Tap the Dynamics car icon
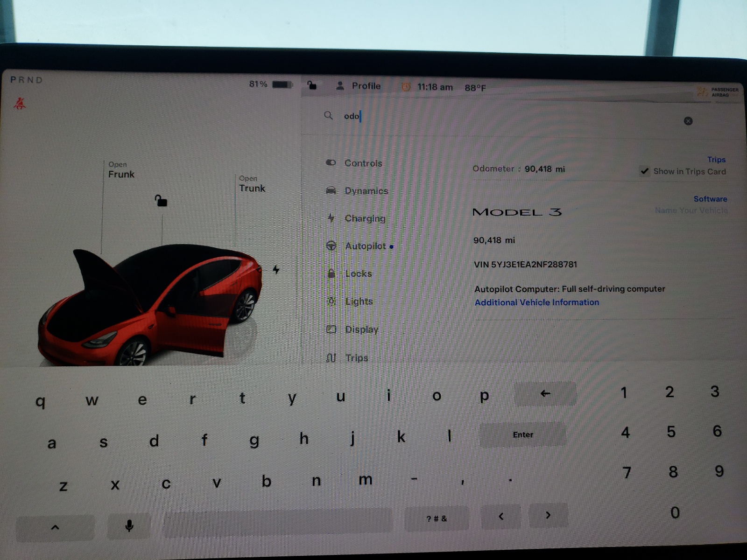The height and width of the screenshot is (560, 747). [331, 190]
